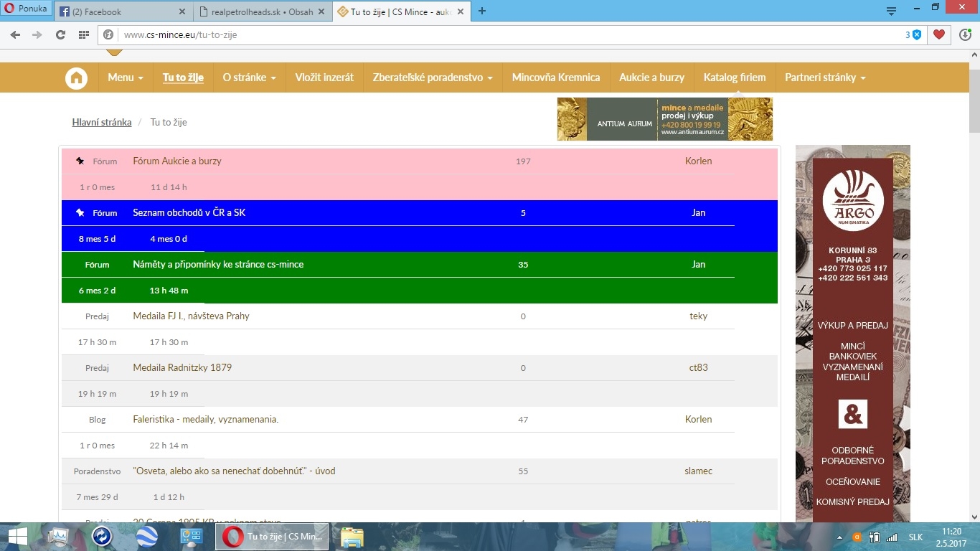The image size is (980, 551).
Task: Open the Antium Aurum banner ad
Action: click(665, 119)
